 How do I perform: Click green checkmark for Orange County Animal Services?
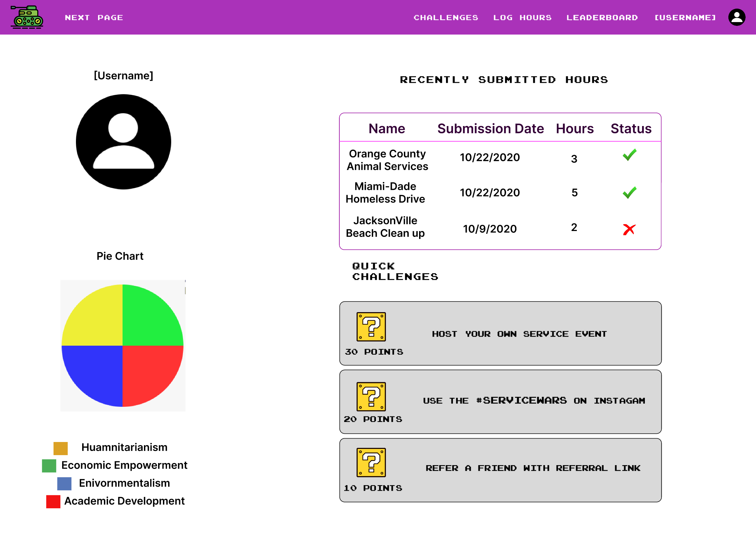(x=629, y=155)
